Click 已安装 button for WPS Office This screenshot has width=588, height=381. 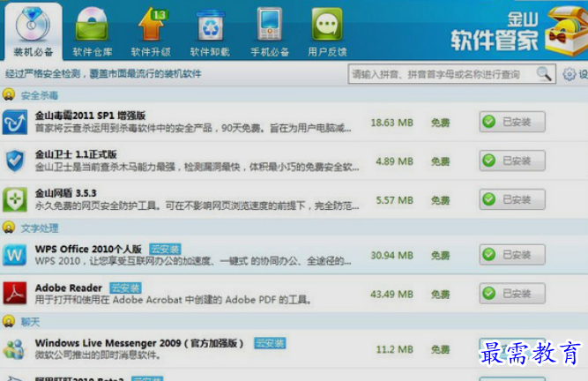[512, 255]
